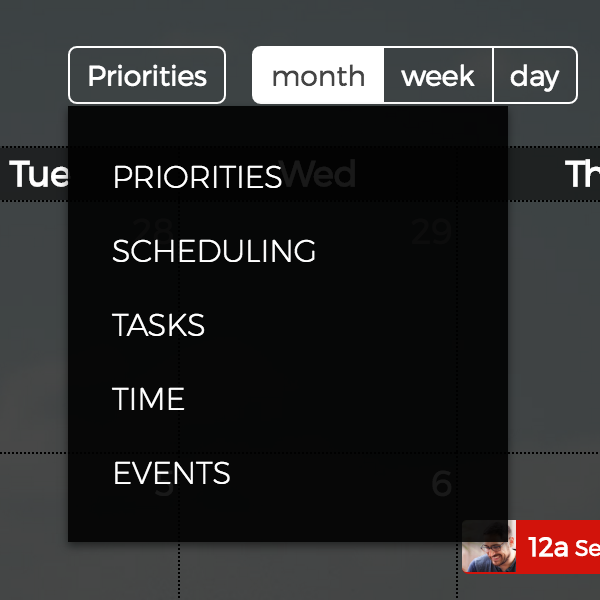The width and height of the screenshot is (600, 600).
Task: Switch calendar to month view
Action: click(x=318, y=75)
